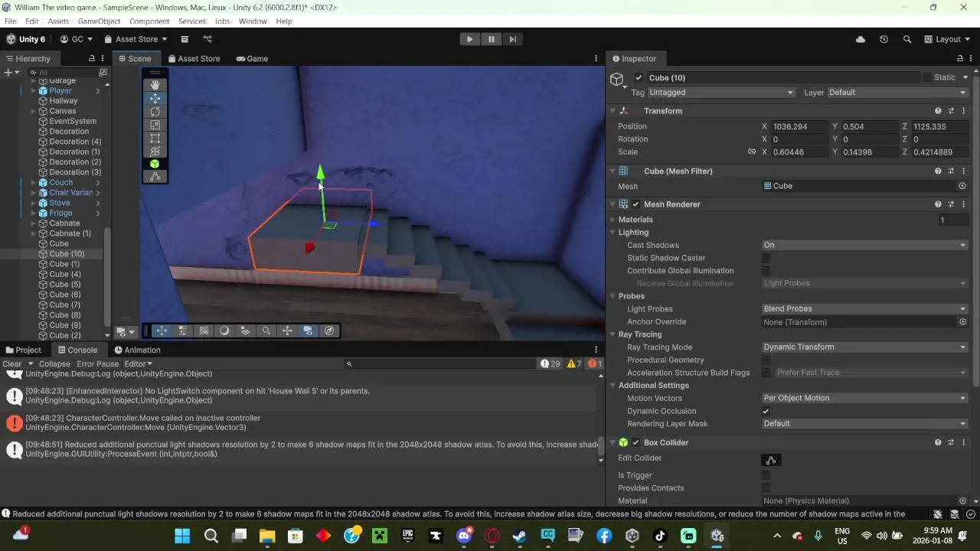Open the Layout dropdown
The width and height of the screenshot is (980, 551).
947,39
